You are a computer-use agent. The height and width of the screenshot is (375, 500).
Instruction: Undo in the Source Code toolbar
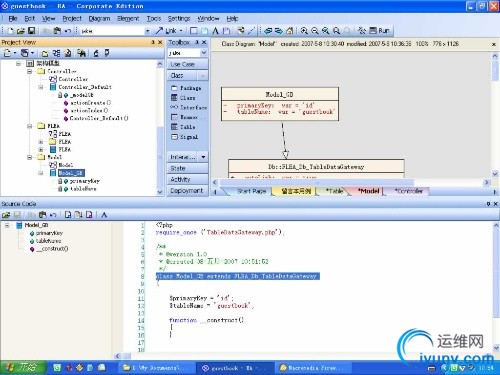[53, 215]
